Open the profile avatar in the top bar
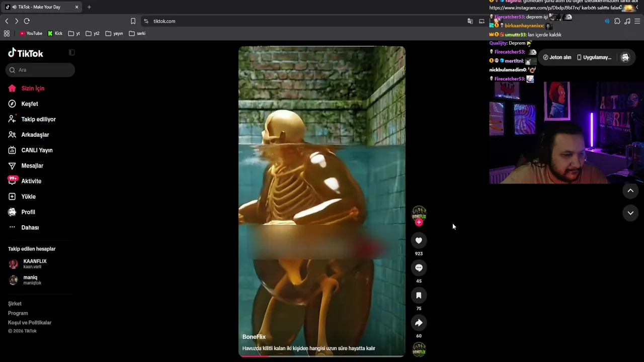This screenshot has width=644, height=362. (625, 57)
